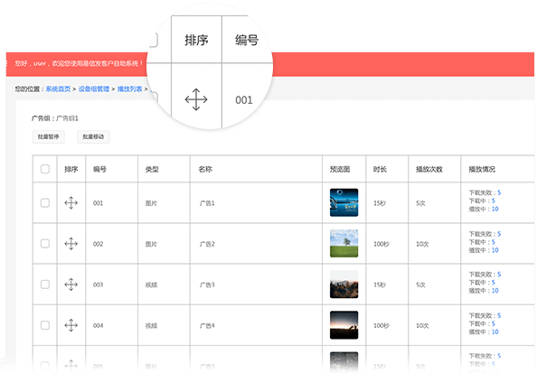
Task: Select the checkbox for row 003
Action: pyautogui.click(x=45, y=285)
